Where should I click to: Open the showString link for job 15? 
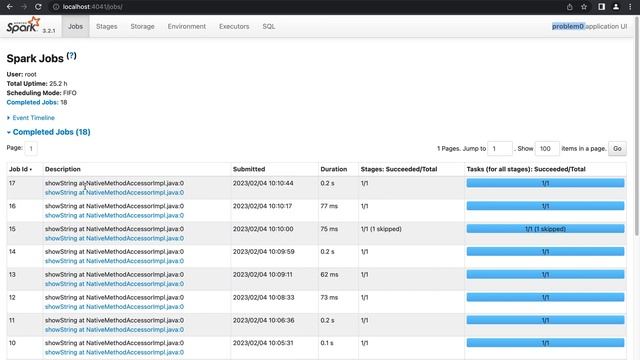pyautogui.click(x=114, y=238)
